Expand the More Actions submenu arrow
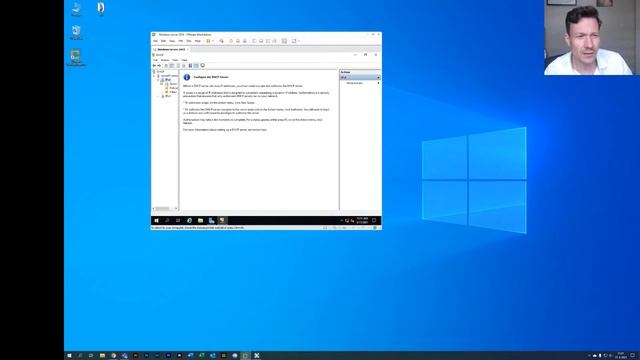The image size is (640, 360). point(378,83)
